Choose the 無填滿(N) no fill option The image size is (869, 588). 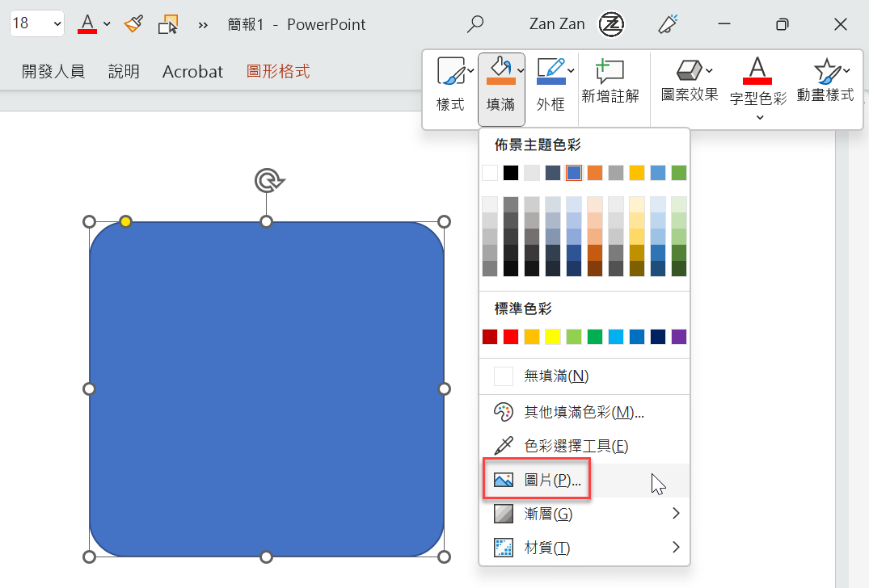pyautogui.click(x=584, y=376)
